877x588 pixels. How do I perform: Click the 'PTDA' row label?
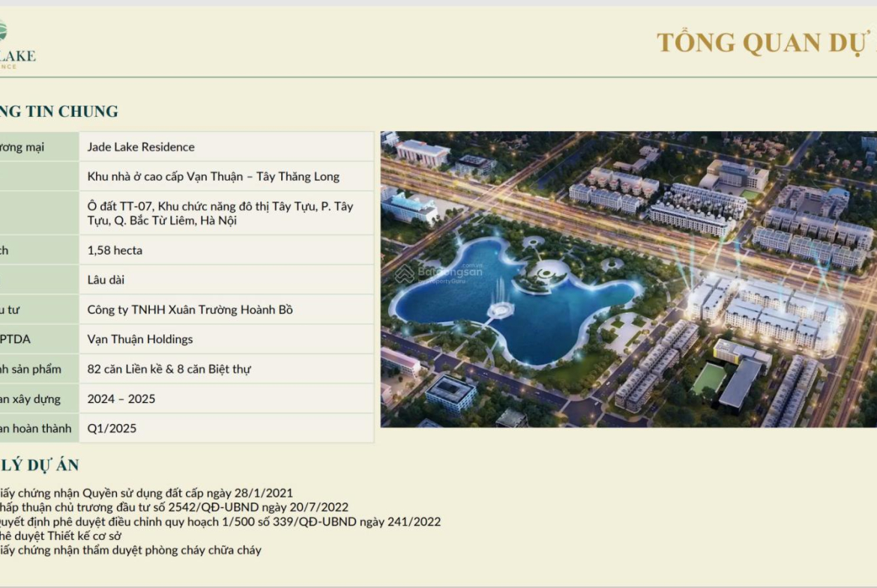16,339
